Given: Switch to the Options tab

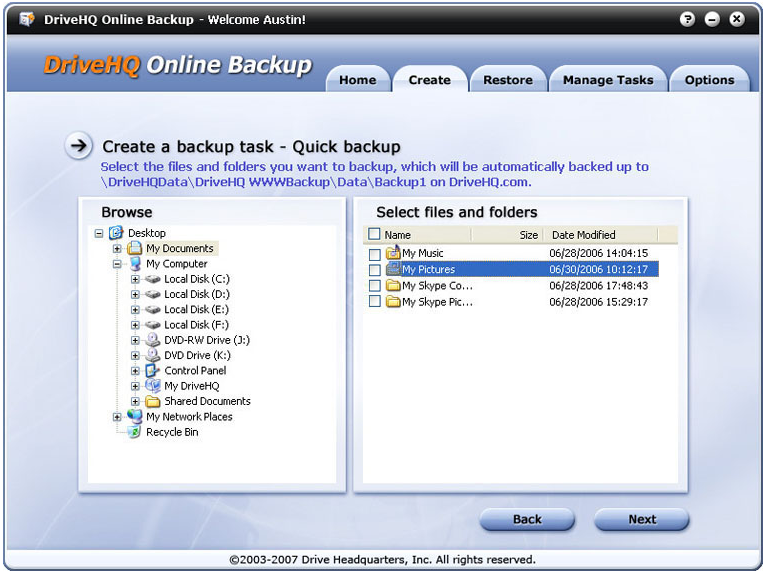Looking at the screenshot, I should (x=709, y=80).
